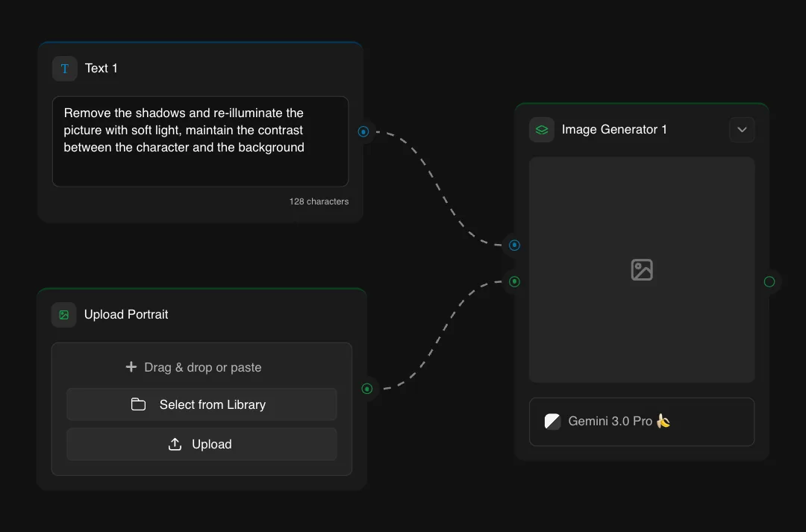This screenshot has height=532, width=806.
Task: Click the prompt text area in Text 1
Action: 200,142
